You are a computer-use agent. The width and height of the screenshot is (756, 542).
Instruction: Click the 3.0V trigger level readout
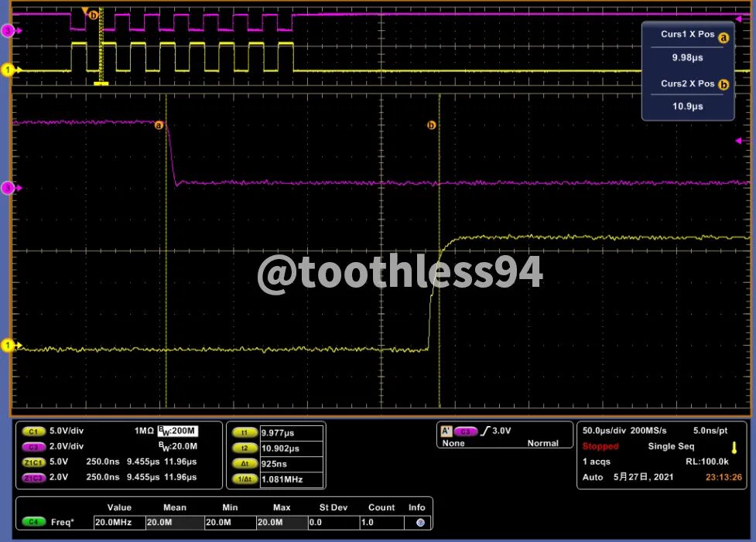click(501, 431)
